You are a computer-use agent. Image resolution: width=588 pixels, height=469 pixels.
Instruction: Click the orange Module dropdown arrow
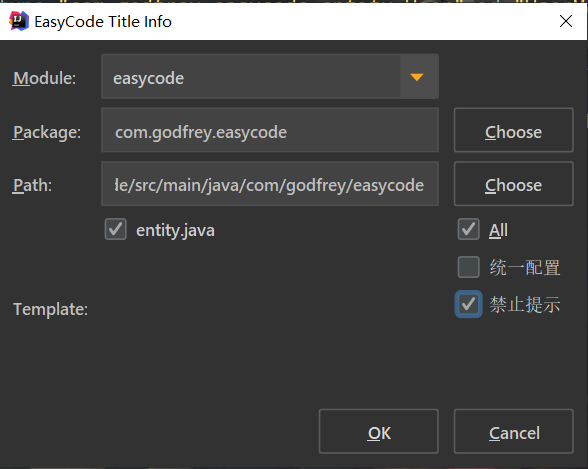coord(417,77)
